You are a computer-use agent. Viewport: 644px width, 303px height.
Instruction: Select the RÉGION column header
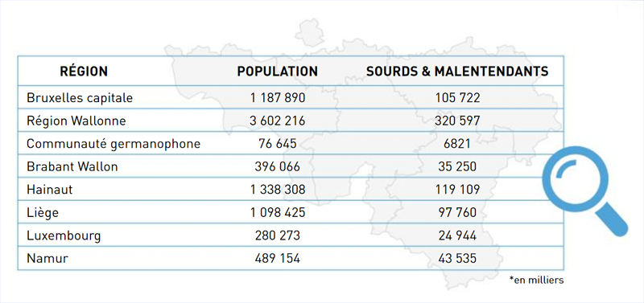click(x=84, y=72)
